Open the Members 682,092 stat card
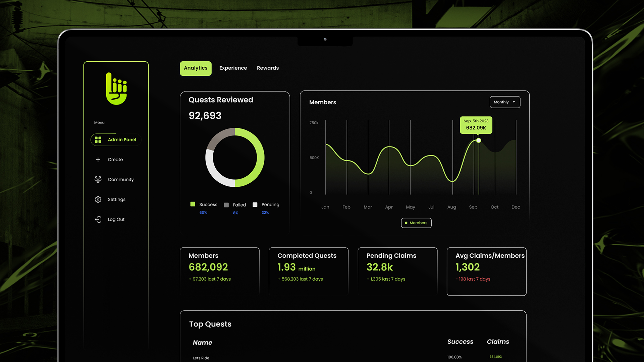 (220, 271)
